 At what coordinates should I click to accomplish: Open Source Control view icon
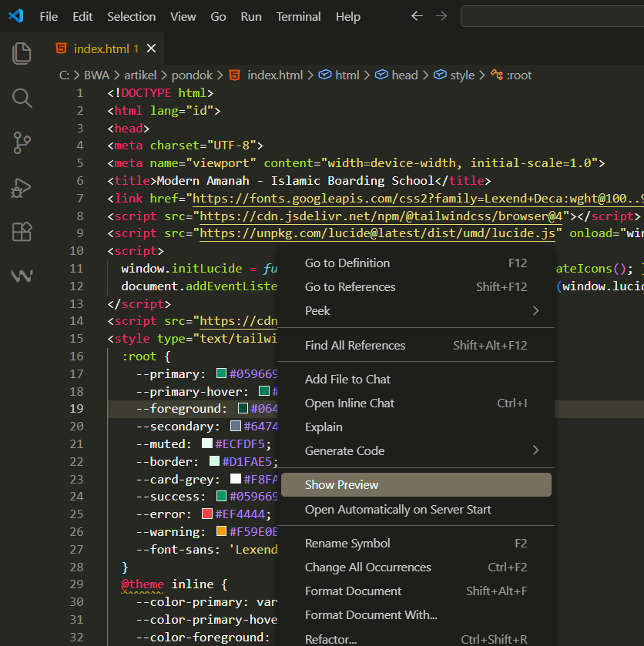point(22,142)
